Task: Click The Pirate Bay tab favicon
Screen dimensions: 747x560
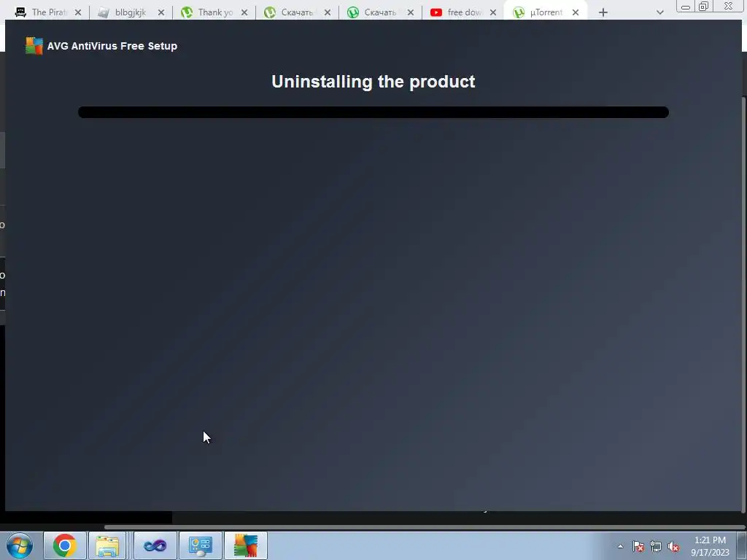Action: pos(20,12)
